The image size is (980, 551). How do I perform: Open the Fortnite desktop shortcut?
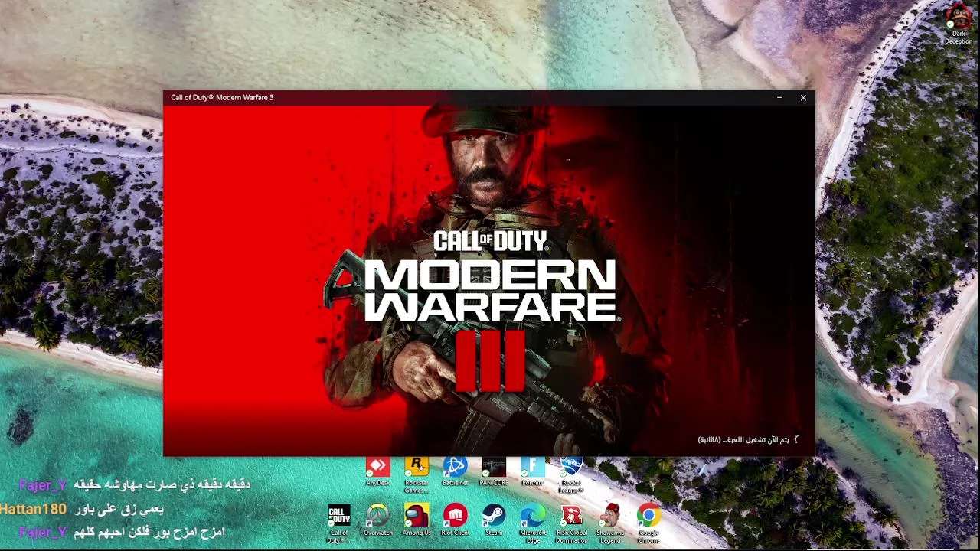532,471
